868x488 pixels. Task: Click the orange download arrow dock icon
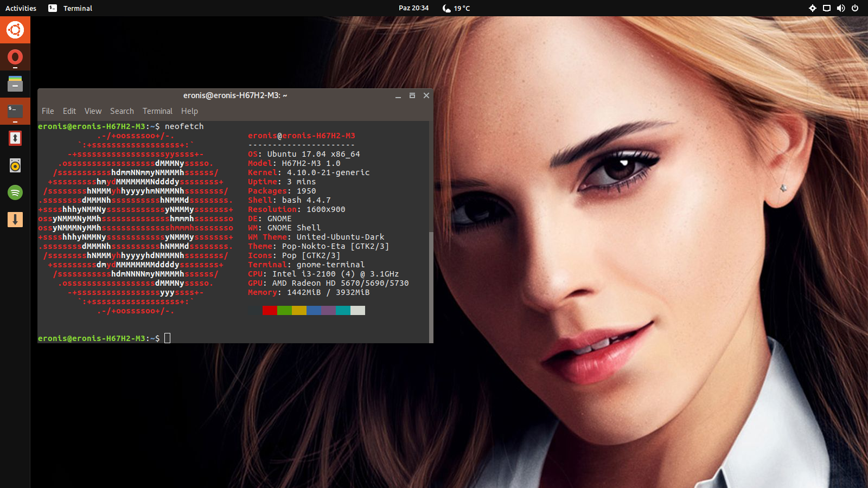pos(15,220)
